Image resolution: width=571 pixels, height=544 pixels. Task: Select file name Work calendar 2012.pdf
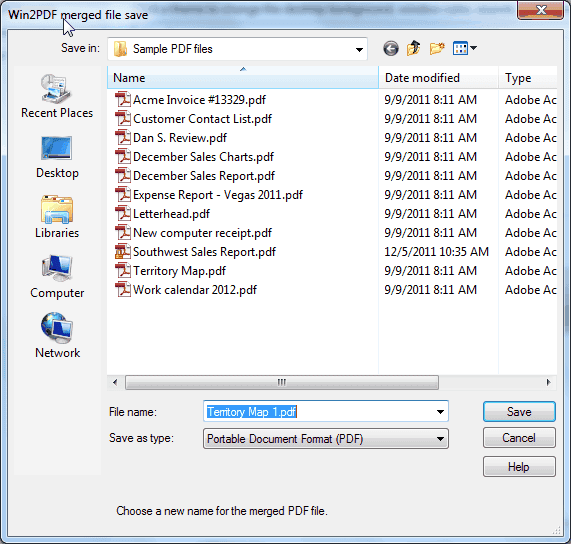click(x=195, y=289)
